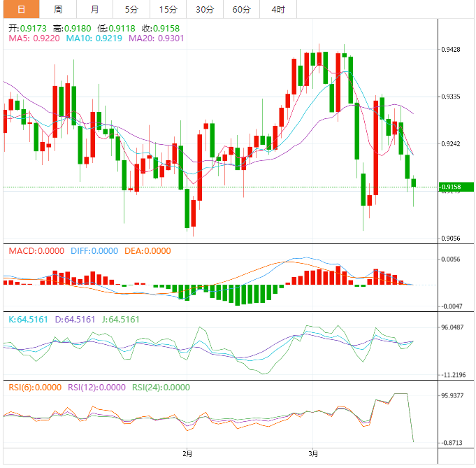Click the KDJ K: 64.5161 label
Viewport: 476px width, 468px height.
click(x=29, y=319)
